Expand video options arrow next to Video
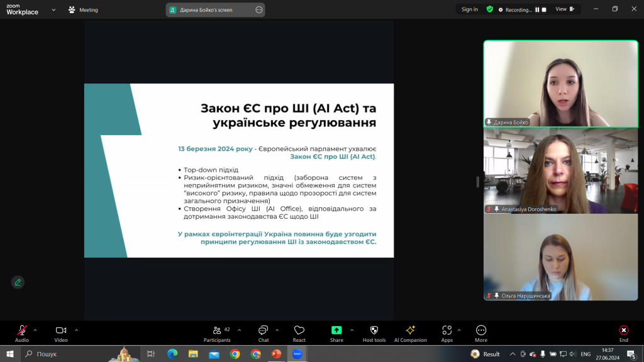 (76, 330)
